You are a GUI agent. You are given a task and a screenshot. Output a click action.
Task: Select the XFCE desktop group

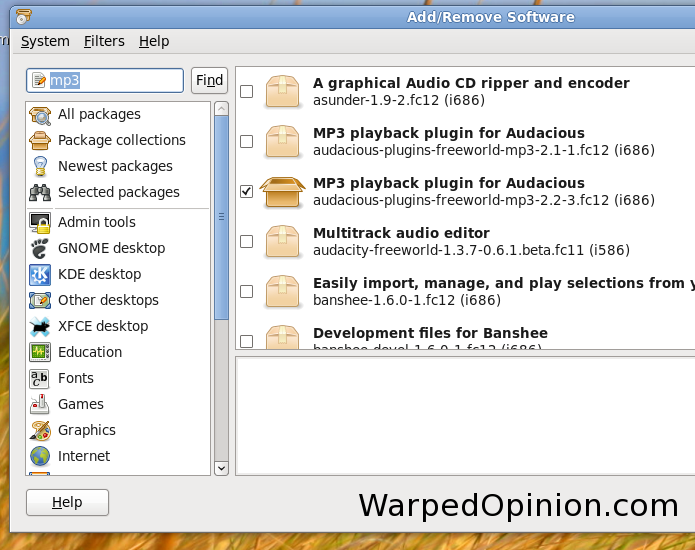118,327
